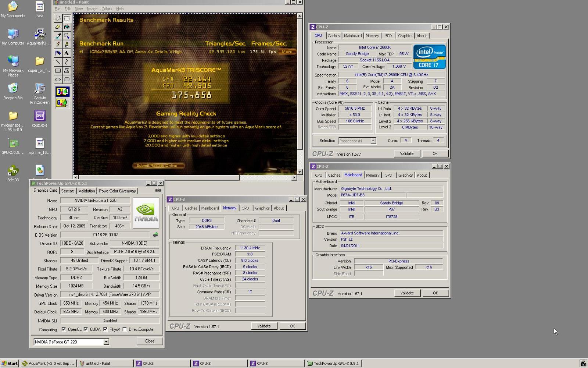The height and width of the screenshot is (368, 588).
Task: Choose the opaque selection option in Paint
Action: click(62, 92)
